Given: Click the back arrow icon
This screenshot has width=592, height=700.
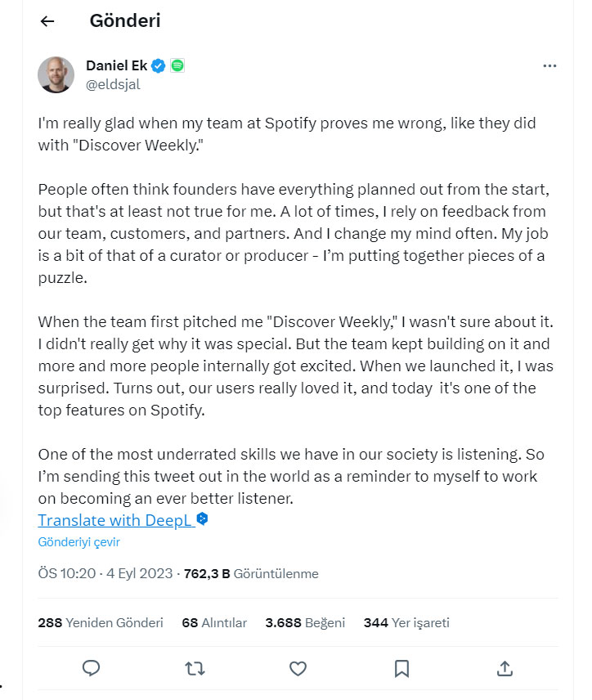Looking at the screenshot, I should 47,22.
